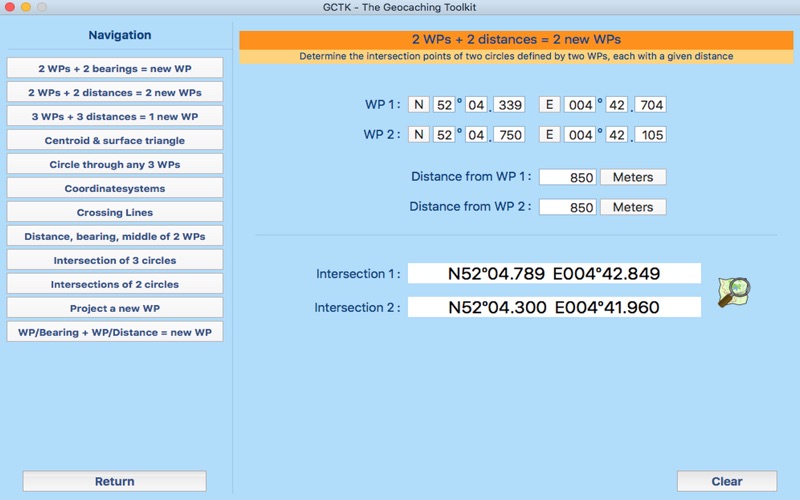800x500 pixels.
Task: Select Intersection 2 result N52°04.300 E004°41.960
Action: 554,307
